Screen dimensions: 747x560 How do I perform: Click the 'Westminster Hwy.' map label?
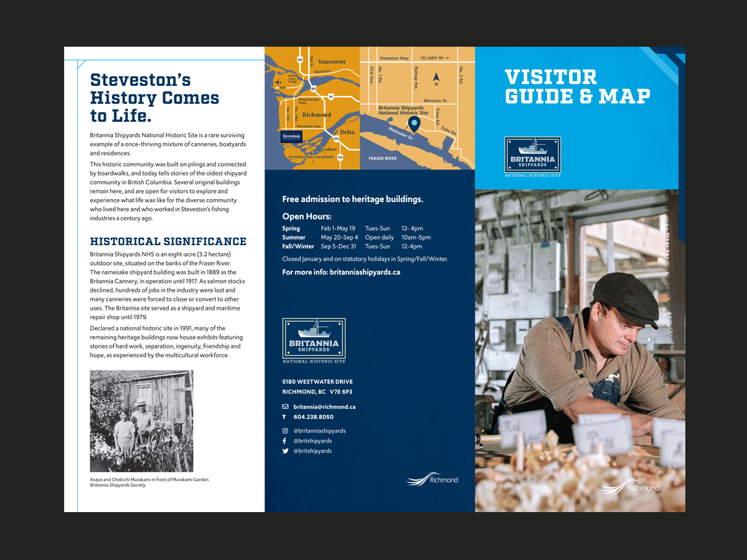(309, 101)
